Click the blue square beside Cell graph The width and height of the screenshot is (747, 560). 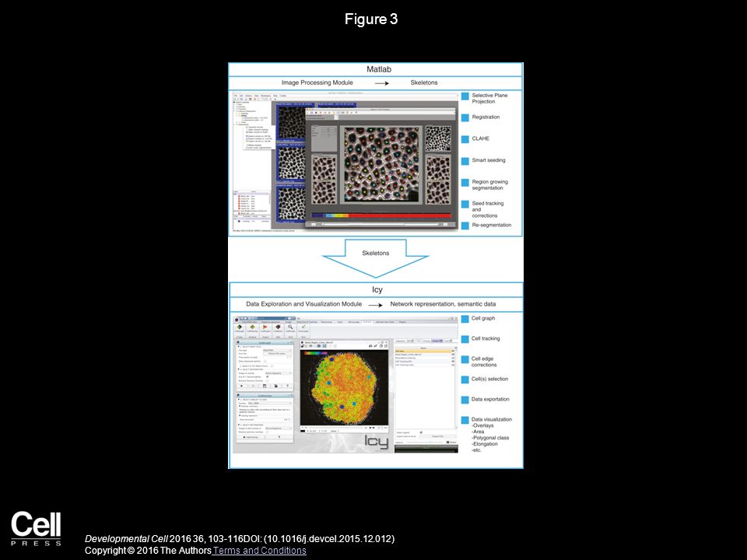(465, 319)
